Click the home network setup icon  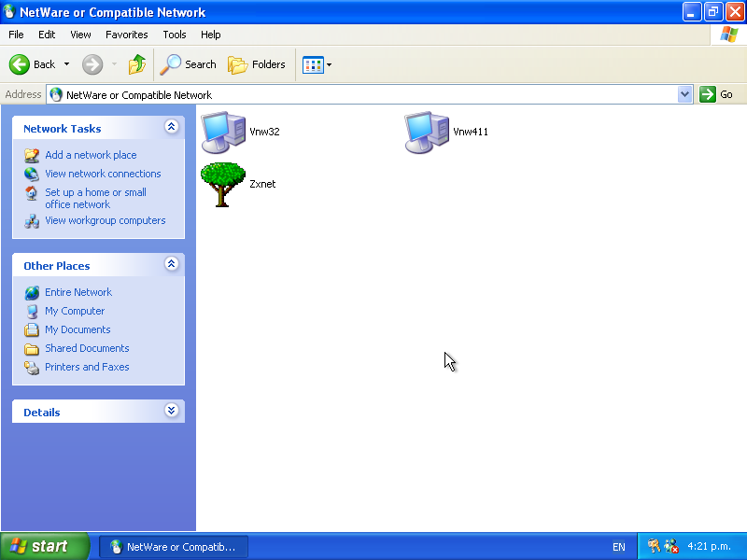point(32,193)
